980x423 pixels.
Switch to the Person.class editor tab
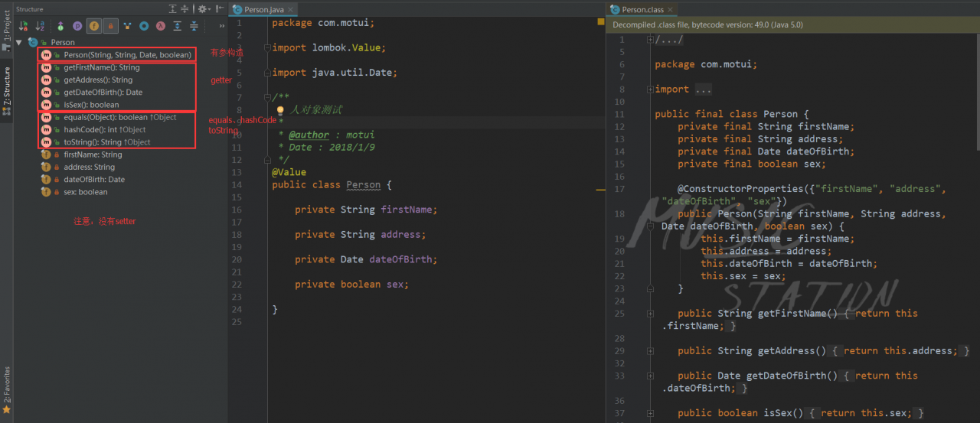tap(642, 10)
